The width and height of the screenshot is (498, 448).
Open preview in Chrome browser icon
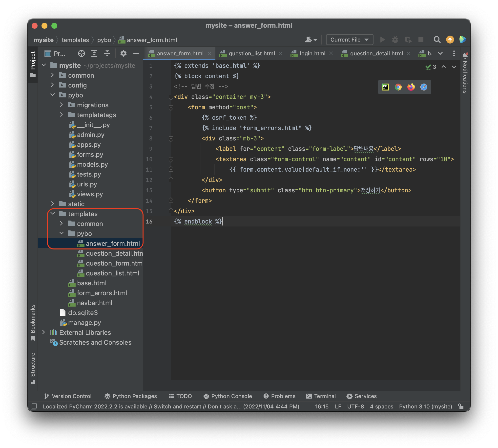coord(398,87)
